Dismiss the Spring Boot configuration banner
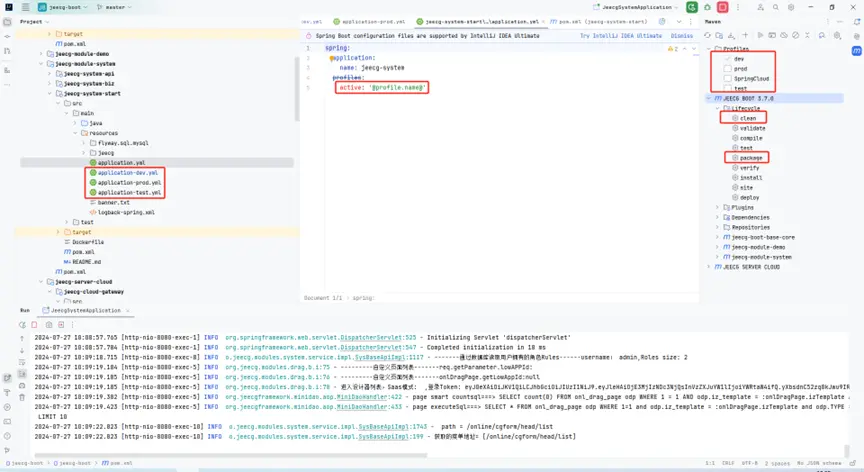Viewport: 864px width, 472px height. [681, 35]
